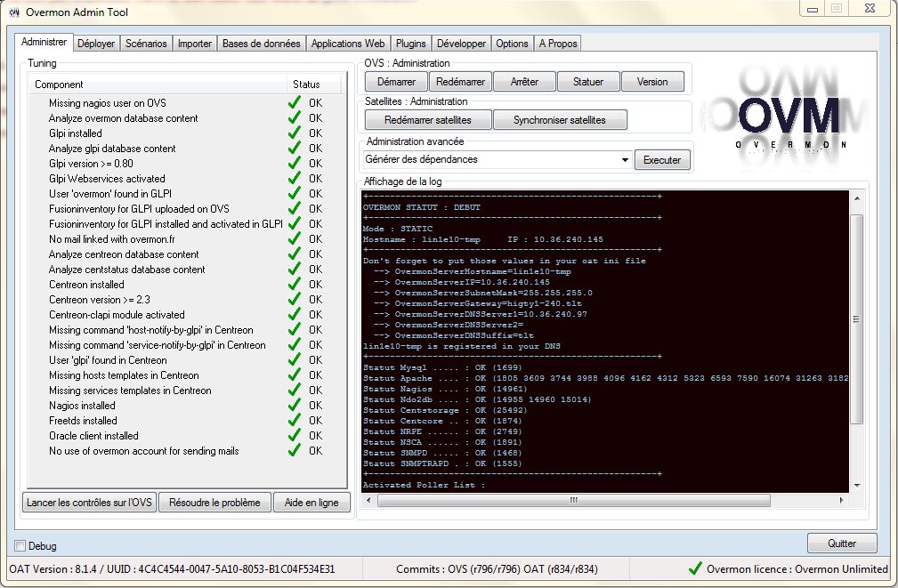Click green check for Glpi Webservices activated
898x588 pixels.
point(295,179)
